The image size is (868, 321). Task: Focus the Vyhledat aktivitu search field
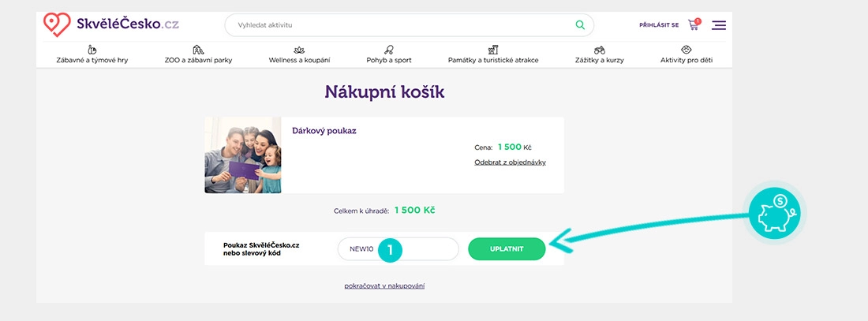(409, 25)
